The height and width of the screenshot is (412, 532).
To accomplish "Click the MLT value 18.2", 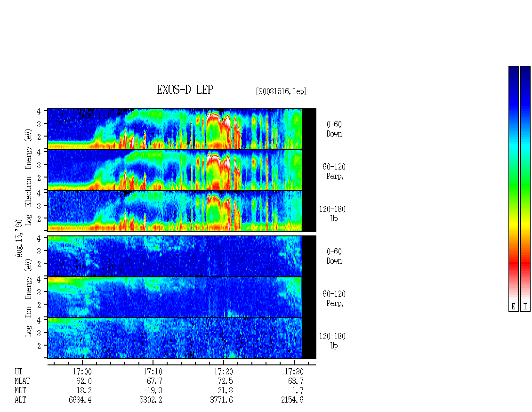I will coord(84,391).
